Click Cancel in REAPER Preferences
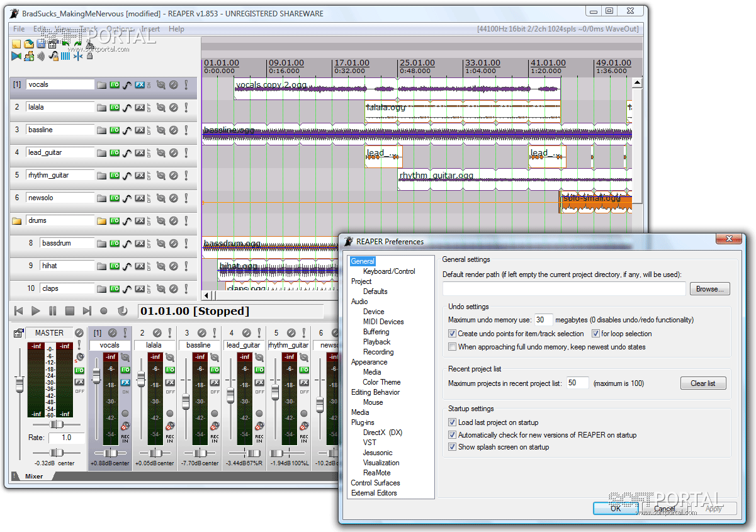This screenshot has height=532, width=756. coord(665,509)
